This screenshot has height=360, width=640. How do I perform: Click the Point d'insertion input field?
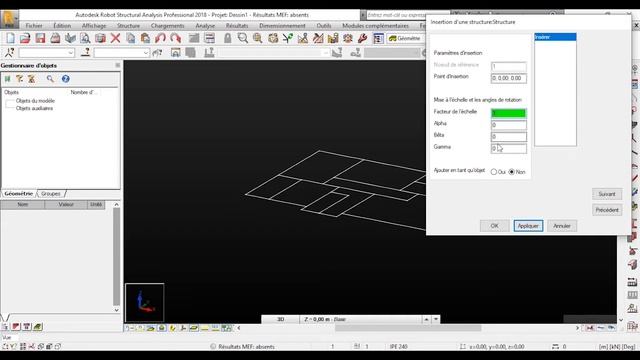click(x=509, y=78)
